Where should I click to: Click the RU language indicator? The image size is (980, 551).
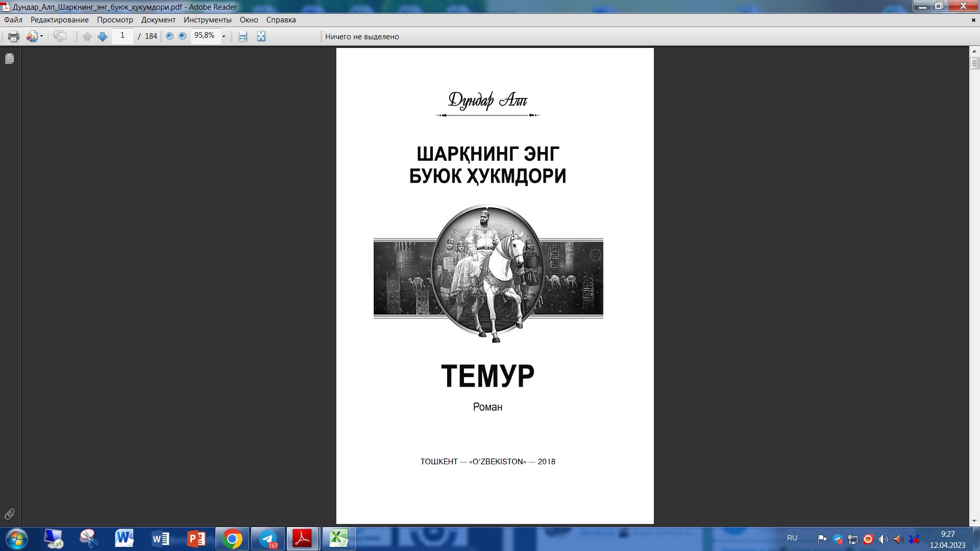coord(792,538)
